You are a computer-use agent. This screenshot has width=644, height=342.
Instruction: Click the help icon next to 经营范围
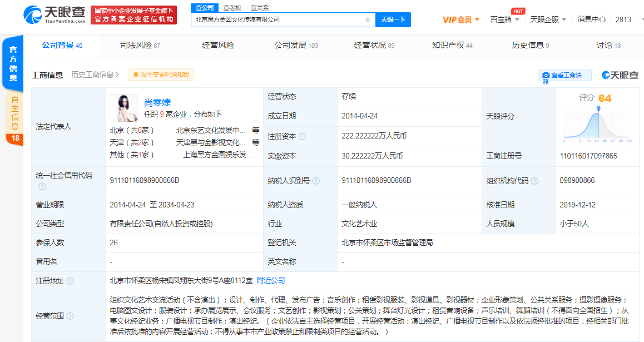point(70,316)
